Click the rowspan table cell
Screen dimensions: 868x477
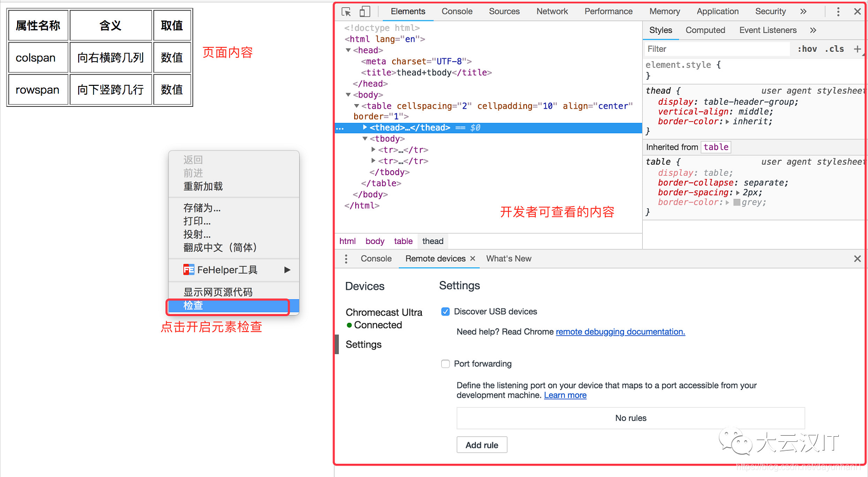click(x=39, y=89)
